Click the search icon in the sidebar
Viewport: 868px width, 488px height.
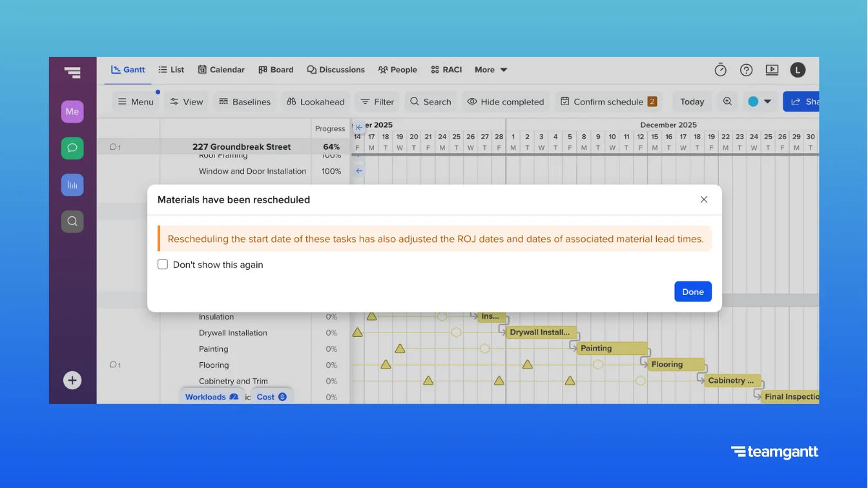pos(72,221)
